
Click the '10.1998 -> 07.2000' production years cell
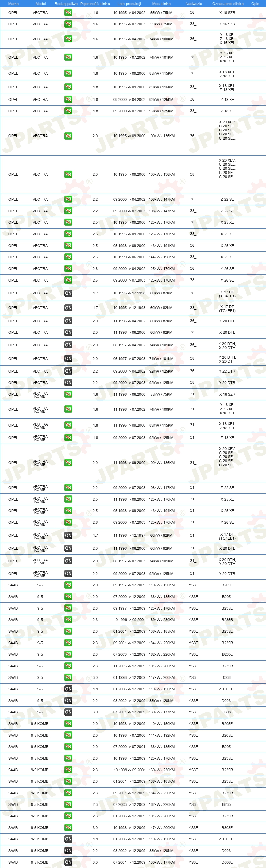[x=129, y=735]
